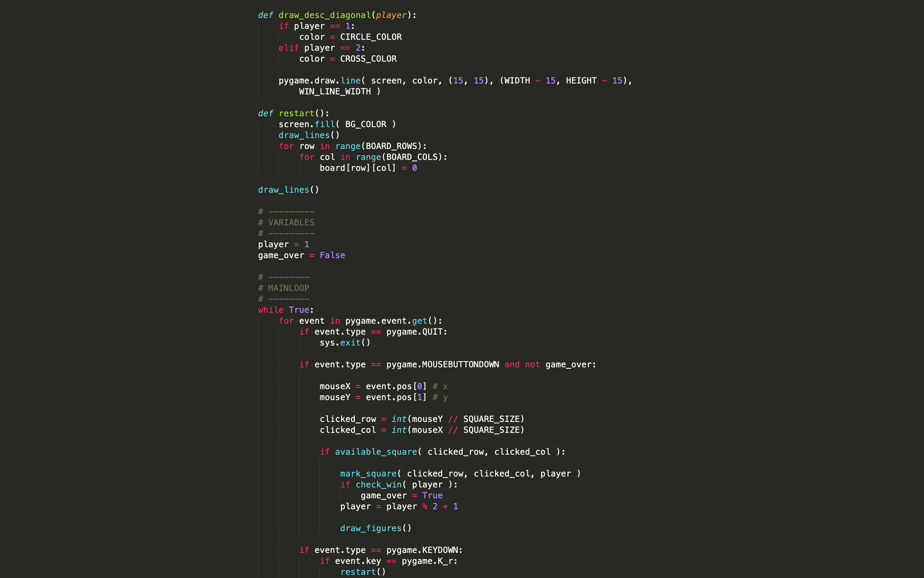Click the final 'restart()' call line

(363, 572)
